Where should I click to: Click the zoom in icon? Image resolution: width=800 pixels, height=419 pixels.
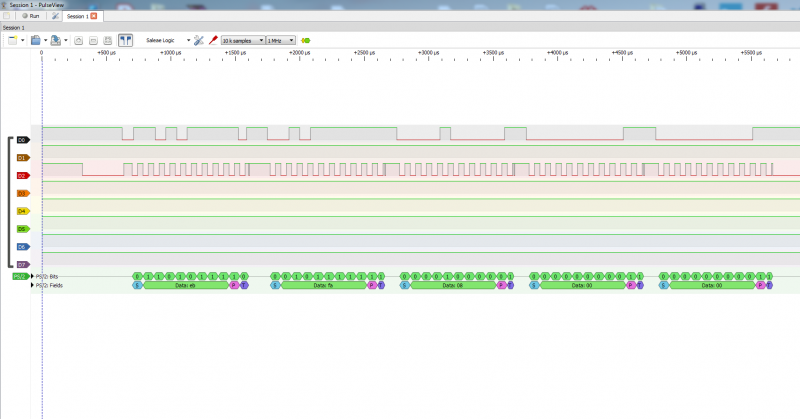click(x=79, y=40)
